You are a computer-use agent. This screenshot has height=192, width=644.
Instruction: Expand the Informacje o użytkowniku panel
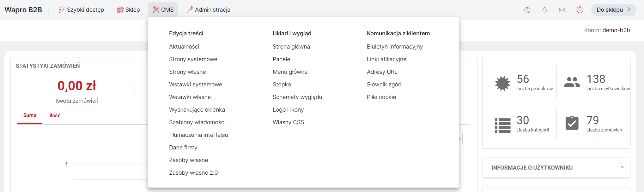click(556, 168)
